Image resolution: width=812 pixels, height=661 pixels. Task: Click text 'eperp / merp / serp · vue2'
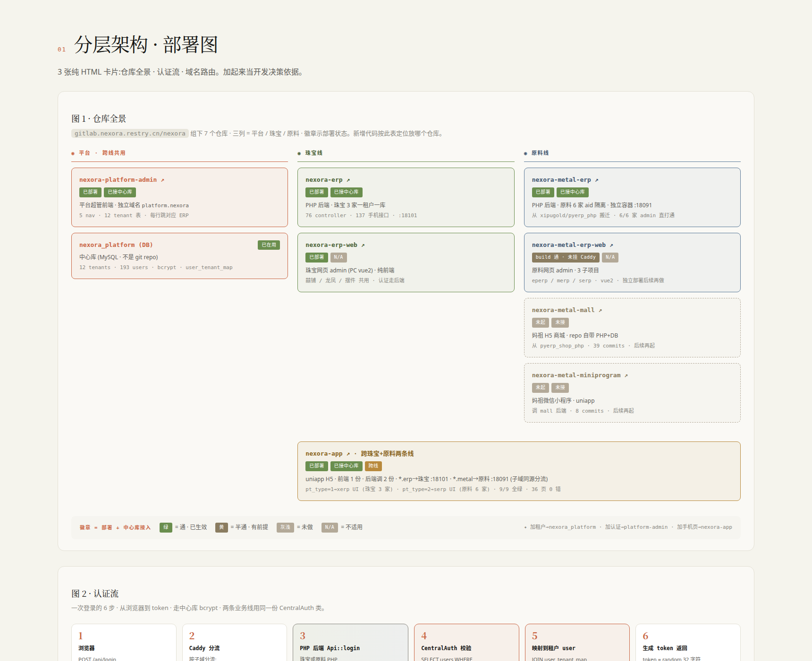tap(573, 280)
